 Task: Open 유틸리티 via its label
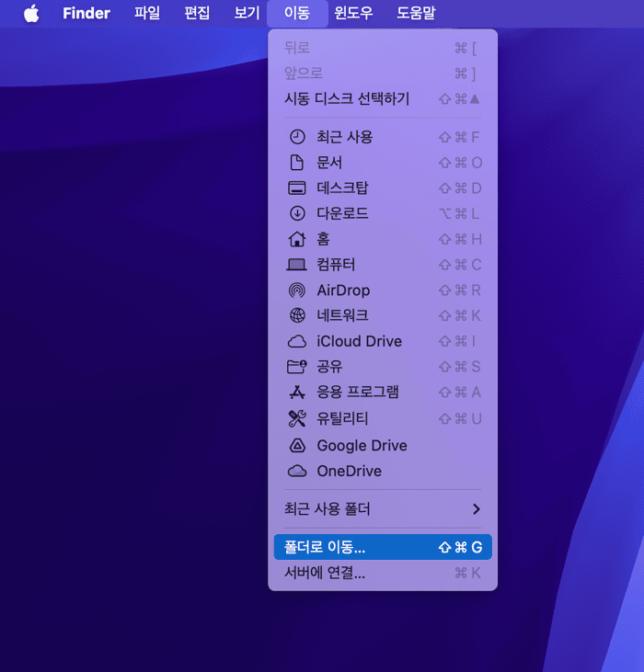point(342,418)
